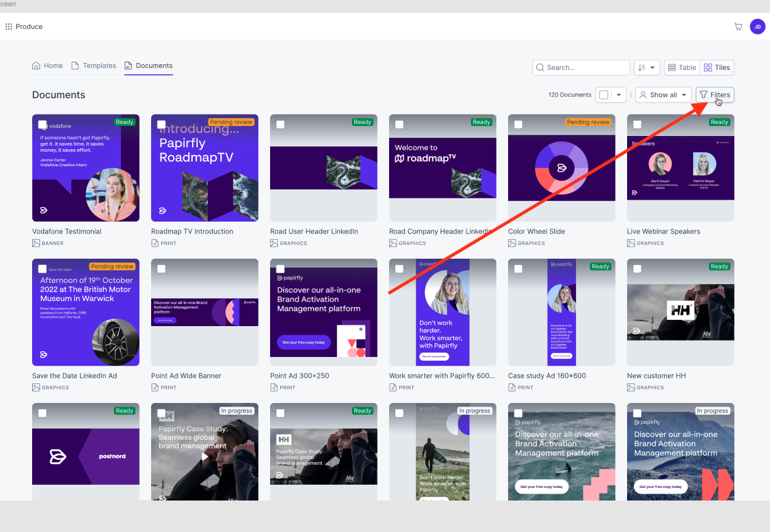Click the Produce app name
The width and height of the screenshot is (770, 532).
click(x=29, y=26)
